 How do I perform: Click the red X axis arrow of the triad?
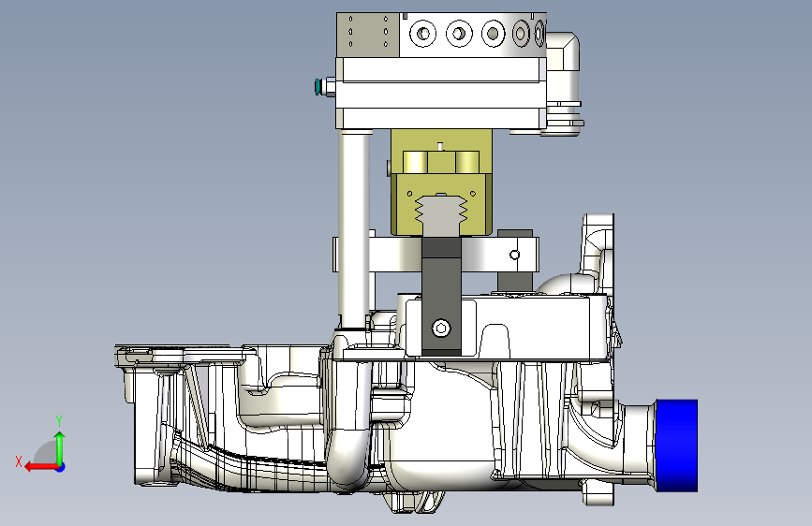click(x=40, y=467)
